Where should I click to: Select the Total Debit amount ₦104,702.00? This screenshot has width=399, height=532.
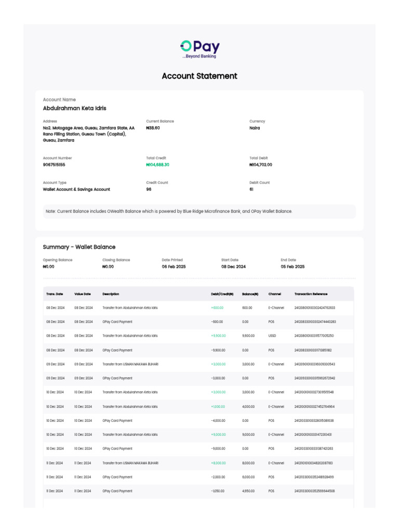coord(261,165)
